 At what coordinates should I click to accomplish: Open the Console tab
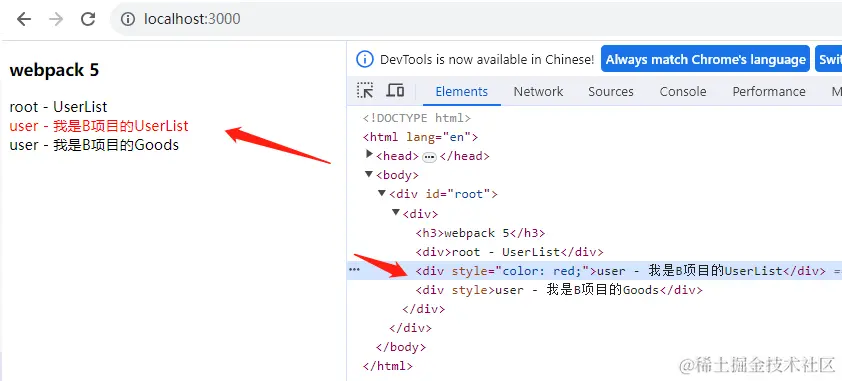coord(683,92)
